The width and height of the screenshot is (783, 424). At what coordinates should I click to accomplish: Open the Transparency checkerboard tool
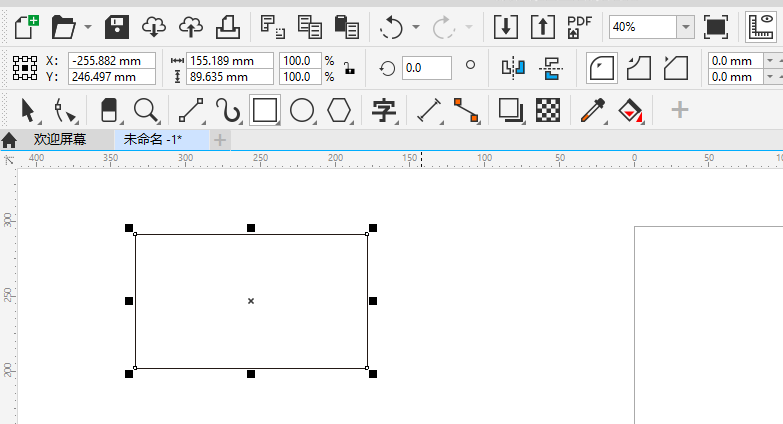tap(547, 109)
